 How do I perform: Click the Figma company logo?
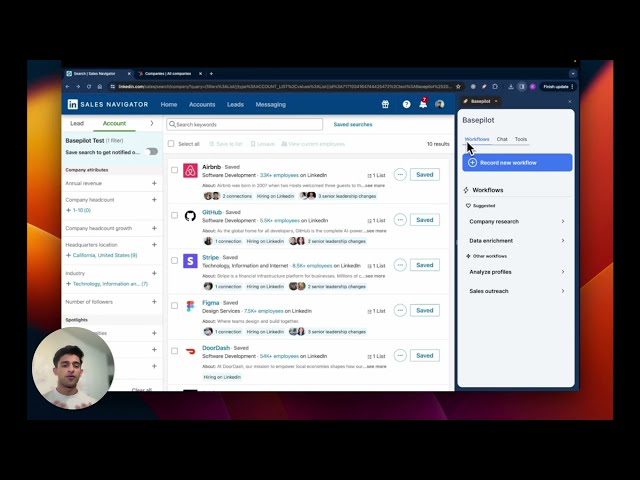(x=190, y=306)
